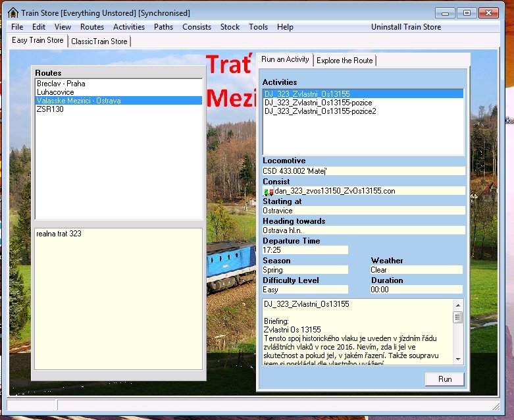Open the File menu

tap(17, 27)
